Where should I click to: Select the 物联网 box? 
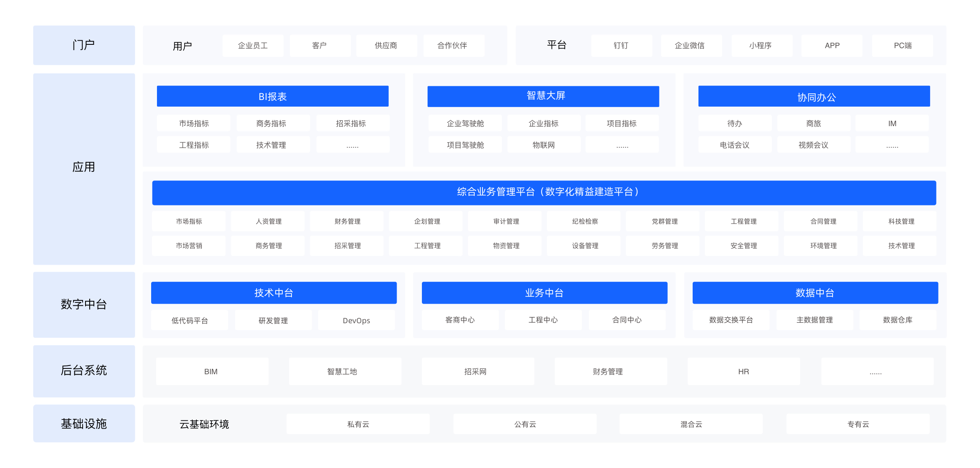coord(544,145)
